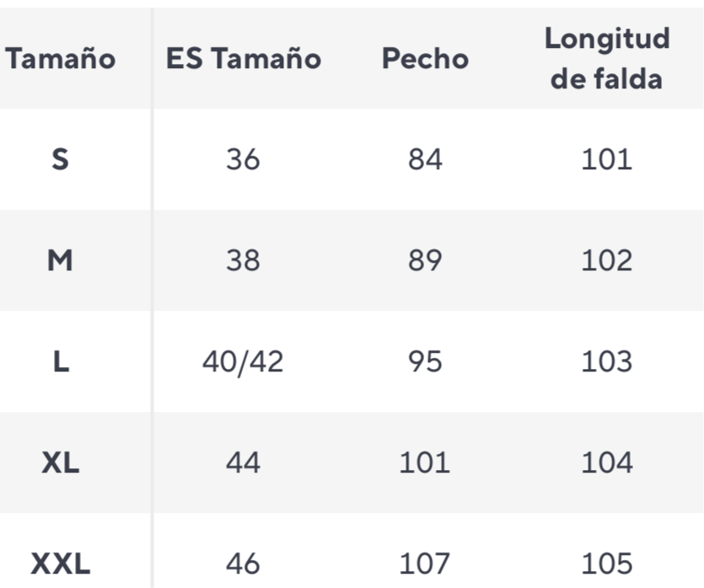Select the Pecho value 107
Viewport: 704px width, 588px height.
click(425, 564)
